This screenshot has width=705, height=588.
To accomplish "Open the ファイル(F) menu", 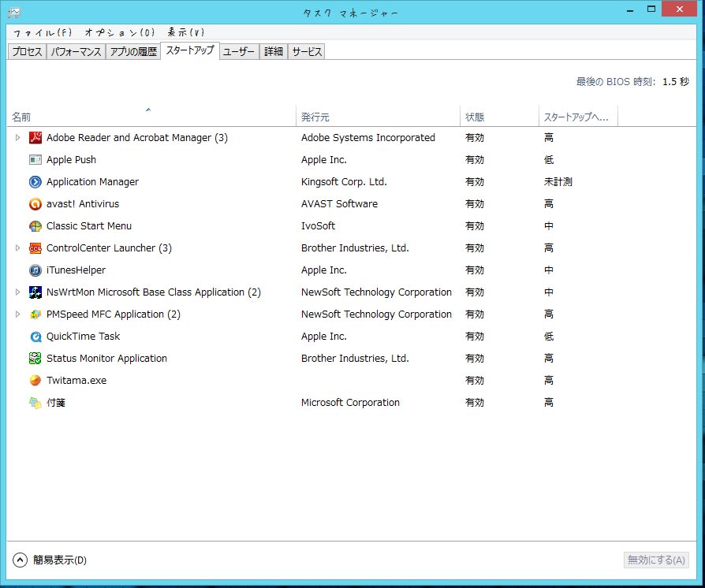I will point(43,32).
